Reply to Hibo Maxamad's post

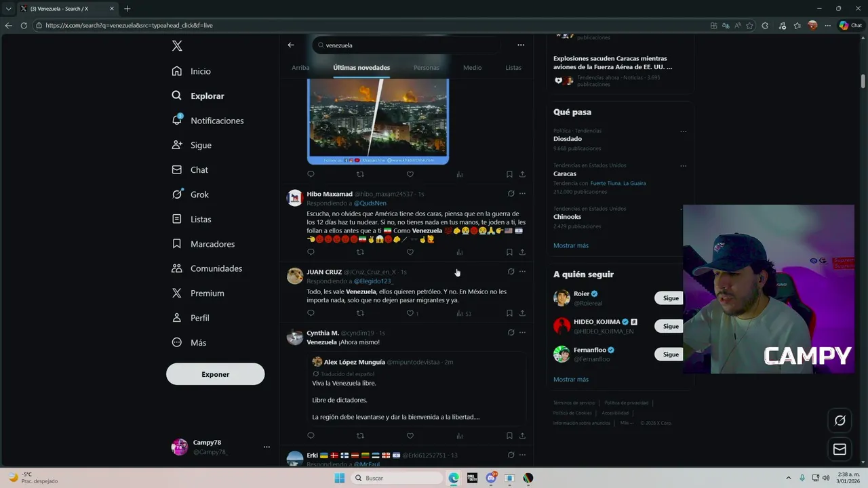click(311, 252)
